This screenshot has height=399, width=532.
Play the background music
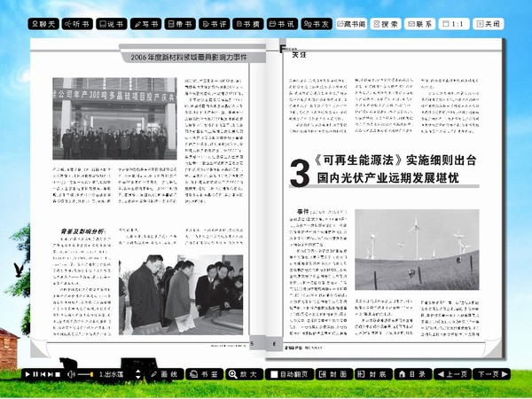[27, 374]
